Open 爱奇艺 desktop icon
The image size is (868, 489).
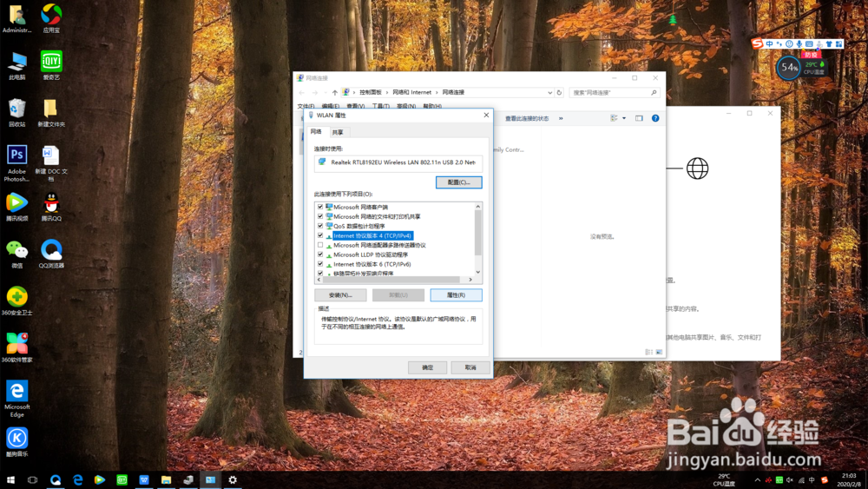pos(51,65)
